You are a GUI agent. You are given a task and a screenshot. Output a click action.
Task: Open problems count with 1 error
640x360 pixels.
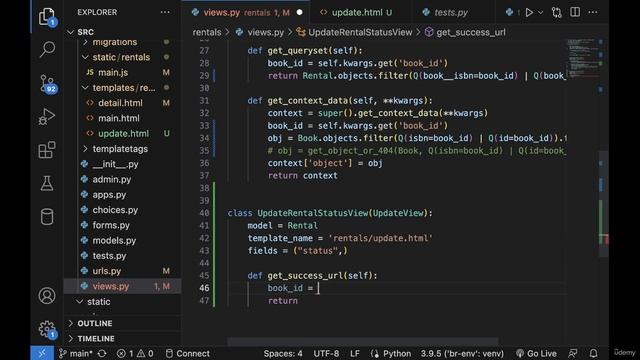click(x=135, y=353)
